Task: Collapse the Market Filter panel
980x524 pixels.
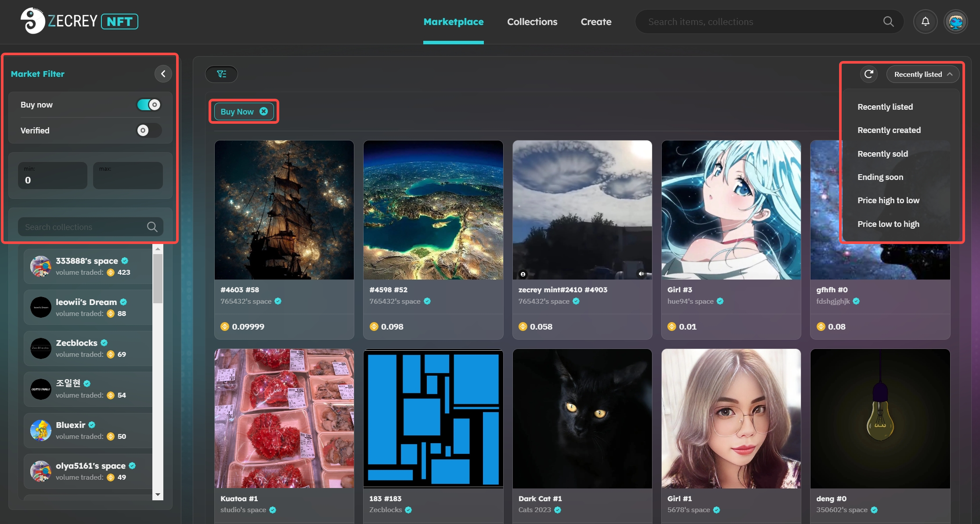Action: coord(163,74)
